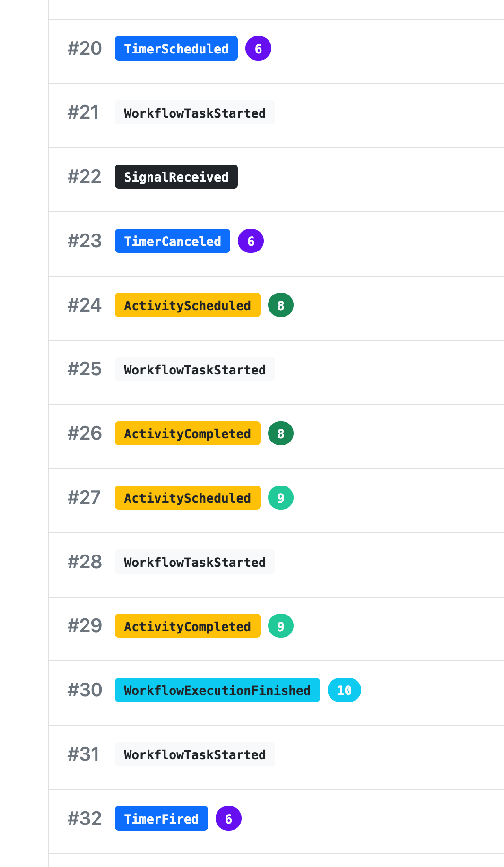Select the purple badge 6 next to TimerFired
This screenshot has height=867, width=504.
pyautogui.click(x=229, y=818)
